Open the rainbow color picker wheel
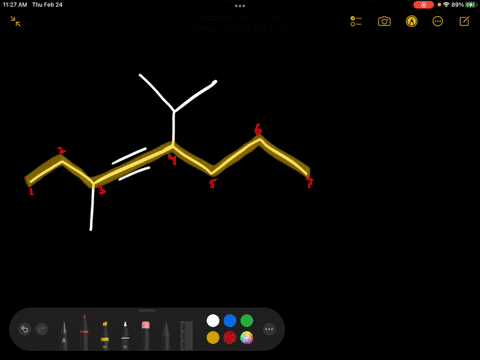Image resolution: width=480 pixels, height=360 pixels. click(x=247, y=338)
